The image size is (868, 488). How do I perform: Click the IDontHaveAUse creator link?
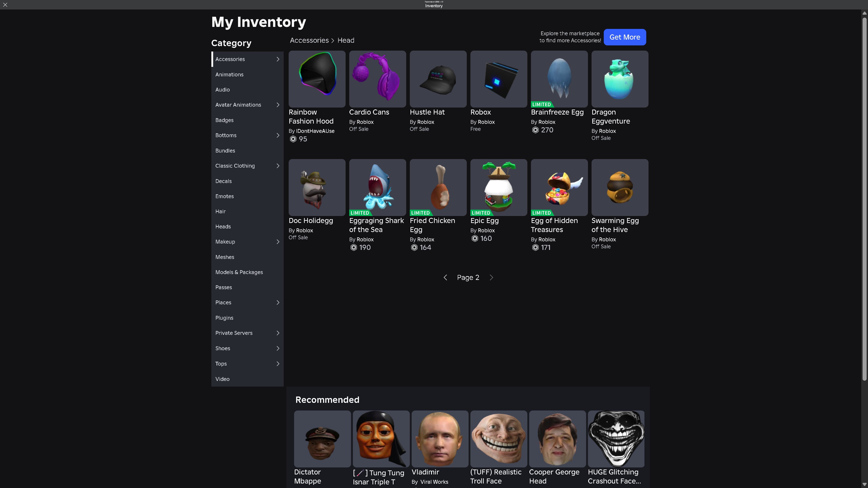click(x=315, y=131)
